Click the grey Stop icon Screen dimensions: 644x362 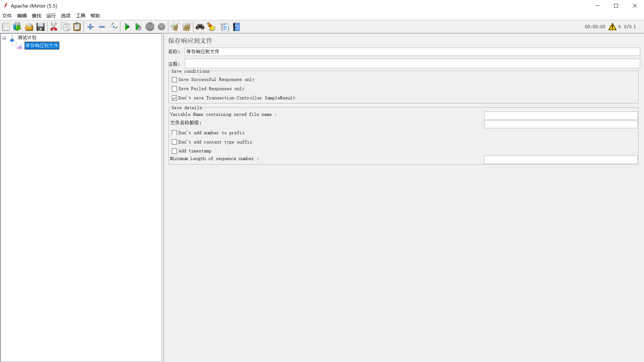click(150, 27)
